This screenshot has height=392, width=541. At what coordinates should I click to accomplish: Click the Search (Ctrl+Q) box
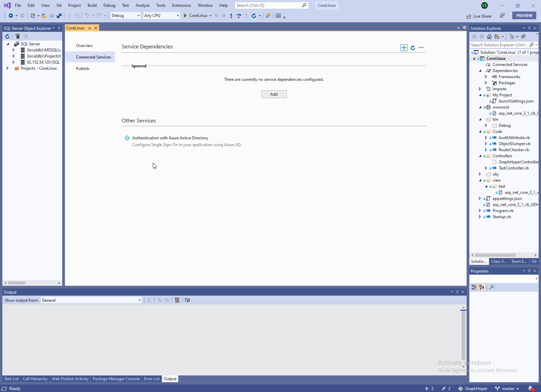coord(272,5)
